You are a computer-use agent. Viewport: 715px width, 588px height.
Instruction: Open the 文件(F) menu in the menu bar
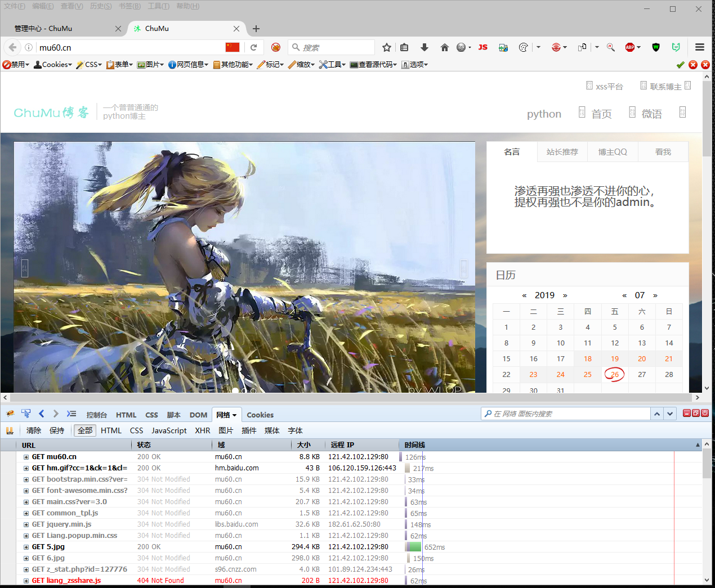coord(15,6)
